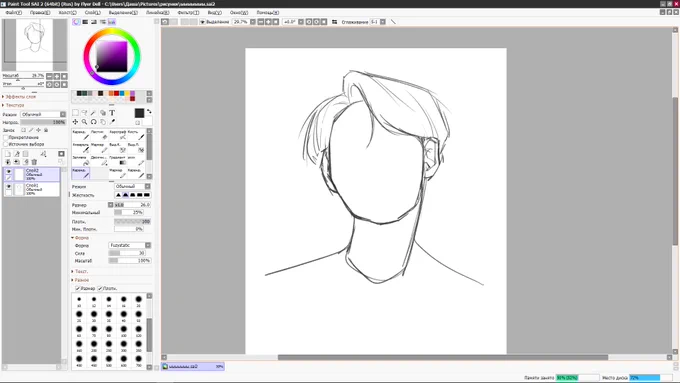Select the rectangular selection tool
The width and height of the screenshot is (680, 383).
pos(75,113)
